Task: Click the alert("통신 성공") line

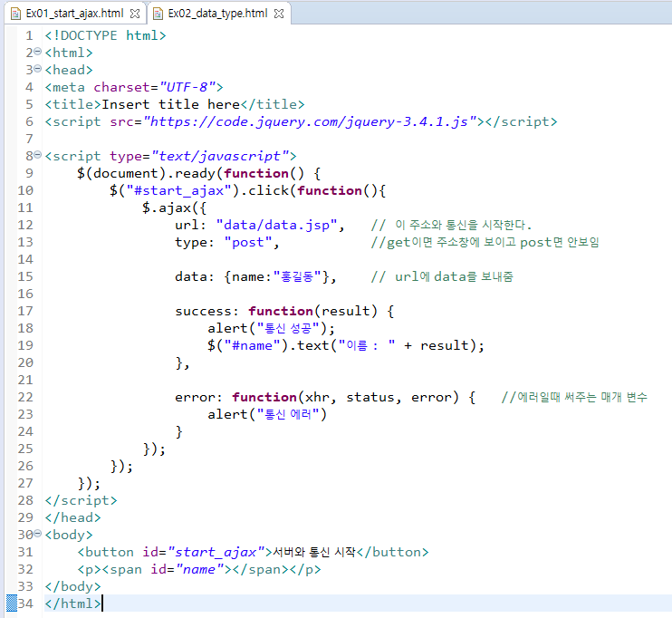Action: click(272, 329)
